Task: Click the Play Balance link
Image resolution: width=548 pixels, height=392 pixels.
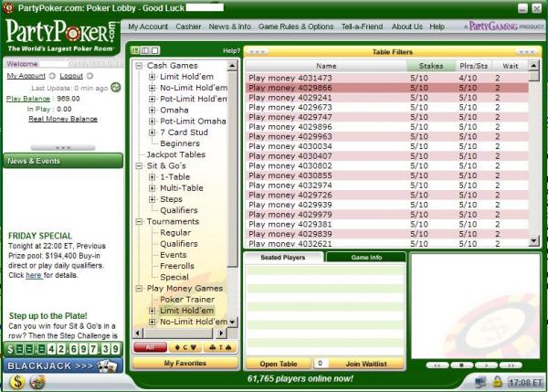Action: coord(28,99)
